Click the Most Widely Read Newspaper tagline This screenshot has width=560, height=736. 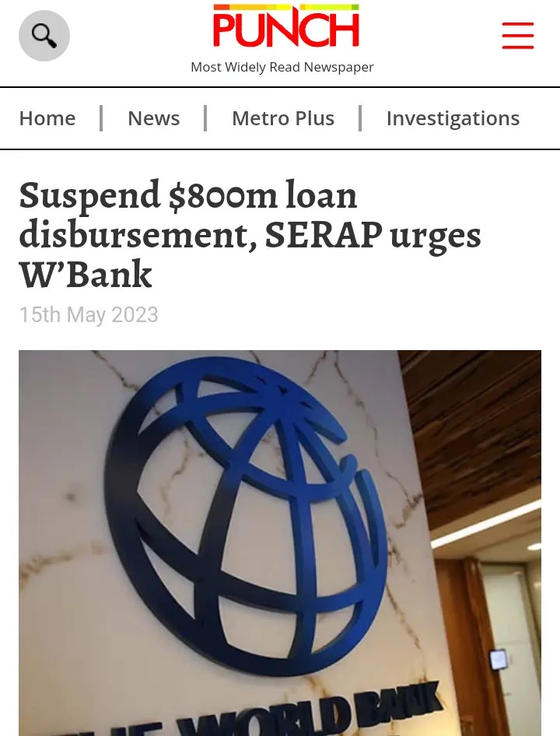pos(282,67)
